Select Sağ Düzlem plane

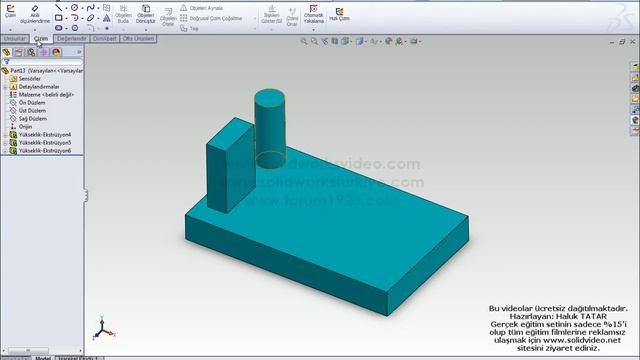[33, 119]
